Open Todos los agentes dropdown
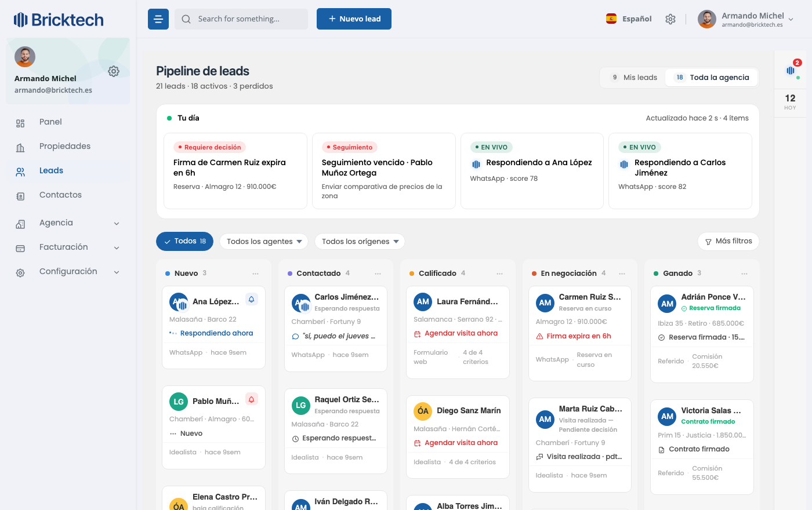 (x=264, y=242)
